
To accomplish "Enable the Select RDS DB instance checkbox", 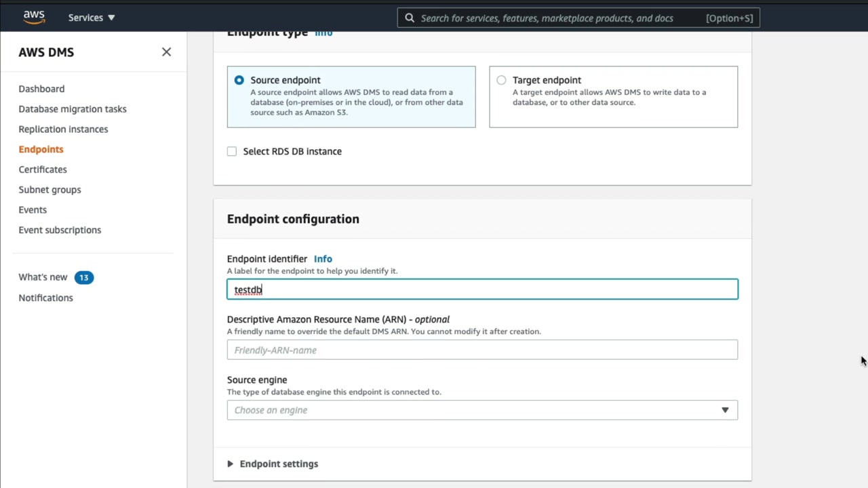I will click(232, 151).
